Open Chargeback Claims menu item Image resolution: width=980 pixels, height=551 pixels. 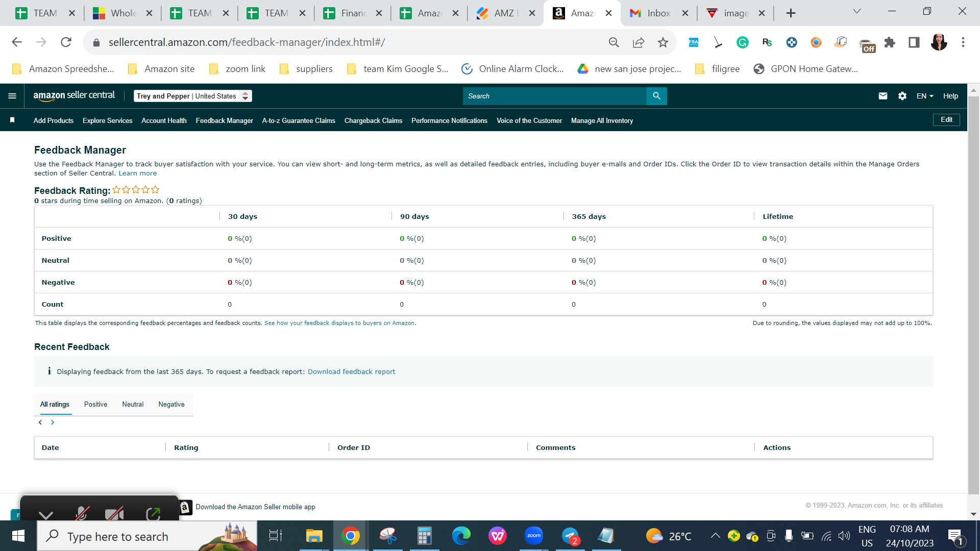(x=373, y=121)
